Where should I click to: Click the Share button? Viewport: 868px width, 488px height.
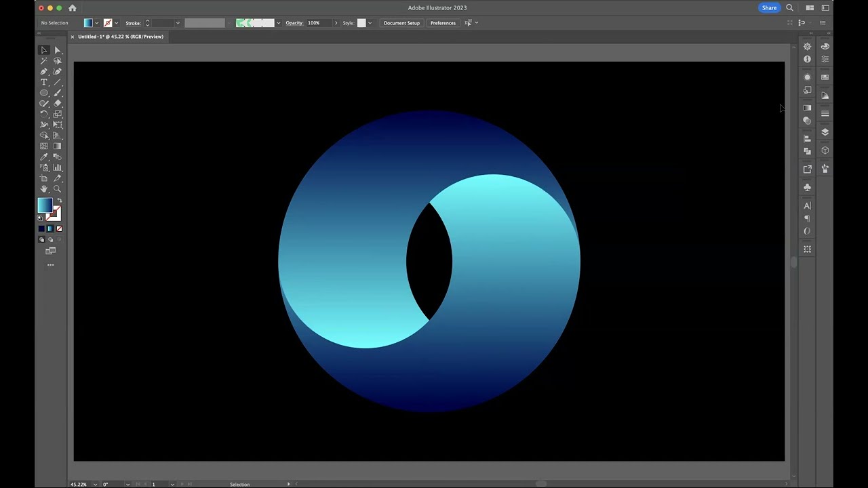(769, 8)
